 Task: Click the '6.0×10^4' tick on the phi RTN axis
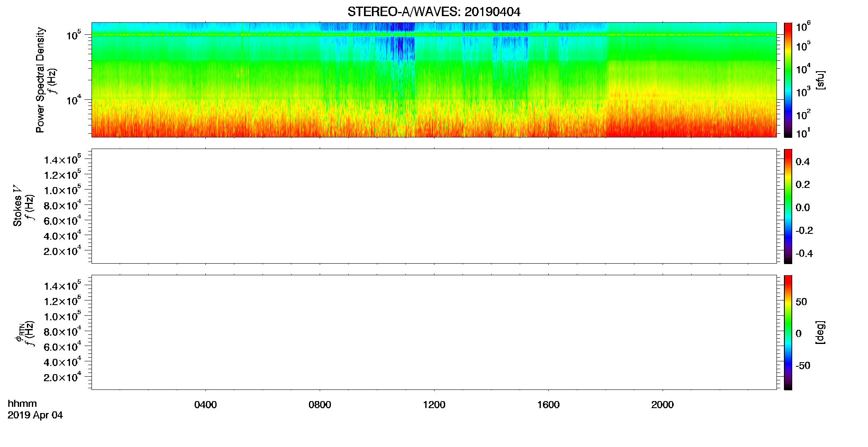(x=63, y=346)
